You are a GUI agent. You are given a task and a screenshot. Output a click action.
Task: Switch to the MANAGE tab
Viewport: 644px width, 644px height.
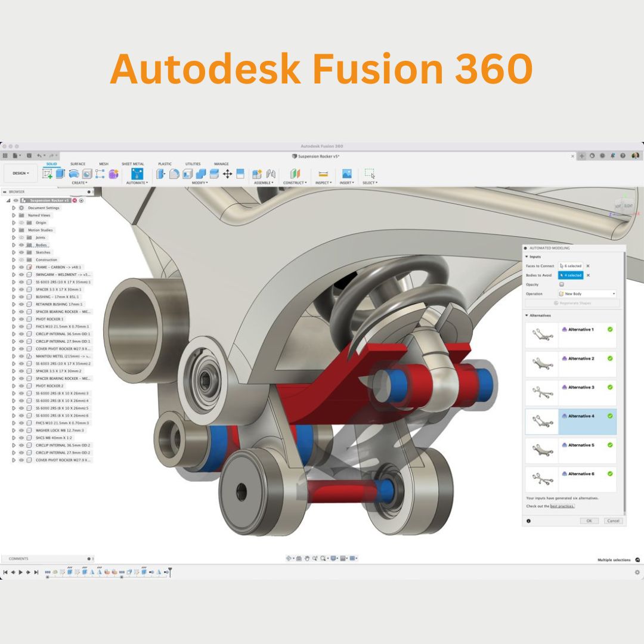point(221,164)
